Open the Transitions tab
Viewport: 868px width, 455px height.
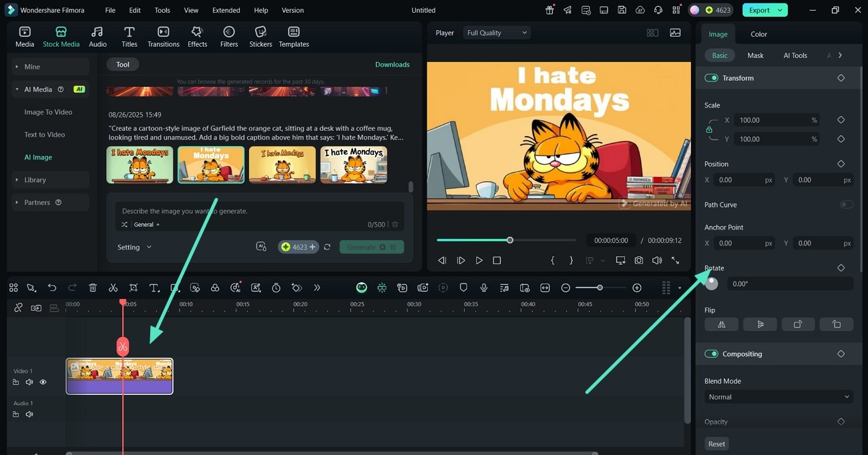pyautogui.click(x=164, y=37)
